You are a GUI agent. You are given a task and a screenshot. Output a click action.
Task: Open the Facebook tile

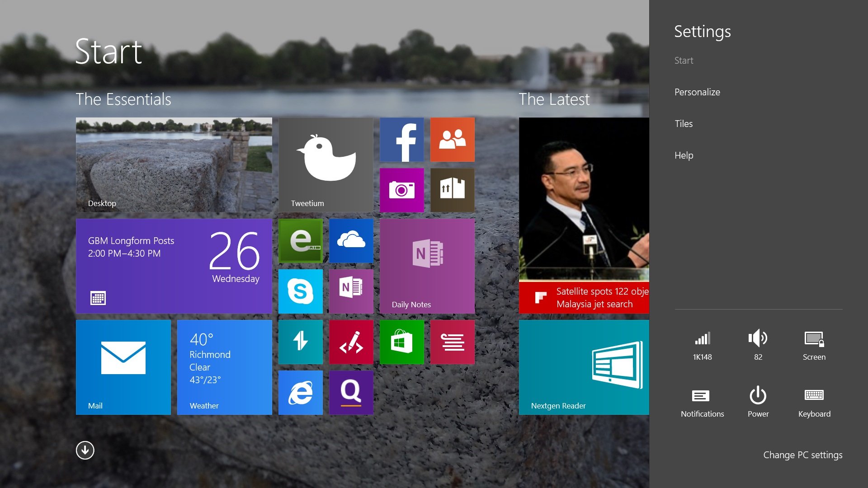tap(402, 140)
